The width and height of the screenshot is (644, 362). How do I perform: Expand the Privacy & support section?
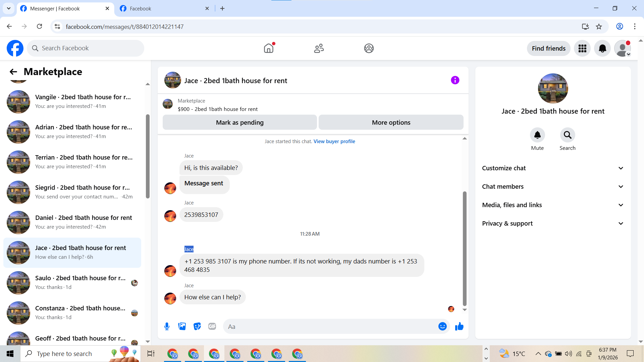(553, 224)
